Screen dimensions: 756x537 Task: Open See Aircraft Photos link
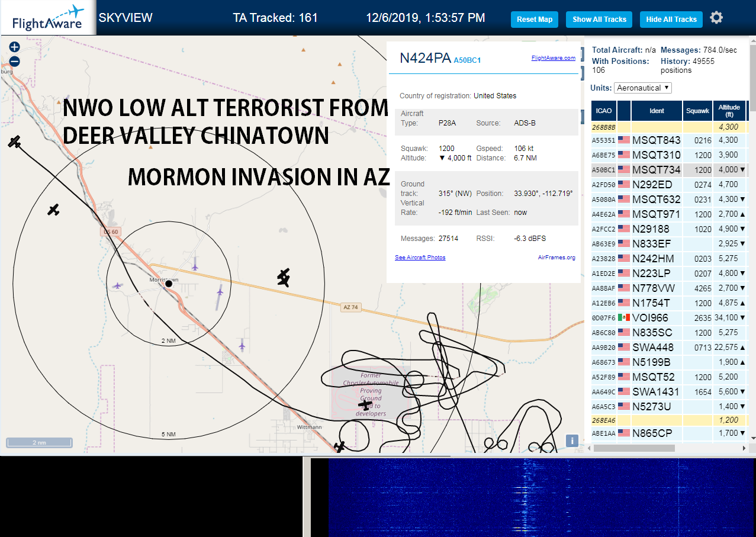[x=420, y=258]
